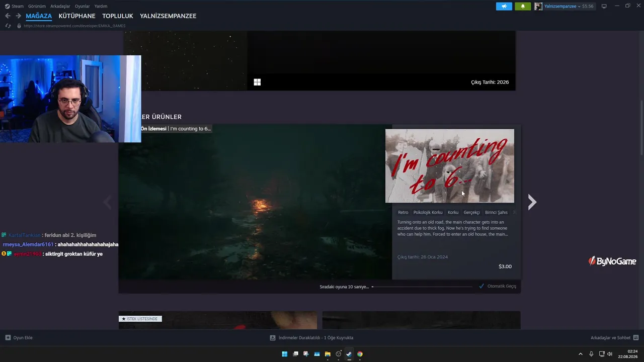Click the Korku tag
644x362 pixels.
click(x=453, y=212)
